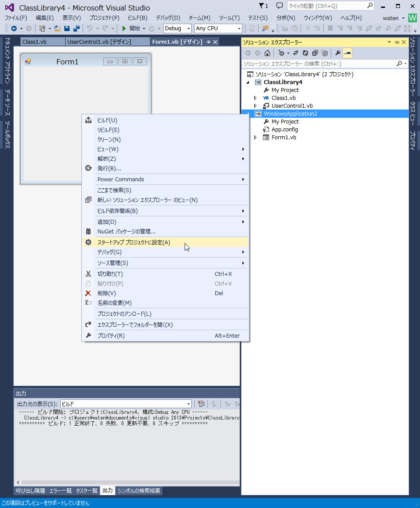Click the magnifier icon in Solution Explorer search
The image size is (420, 508).
(x=399, y=64)
